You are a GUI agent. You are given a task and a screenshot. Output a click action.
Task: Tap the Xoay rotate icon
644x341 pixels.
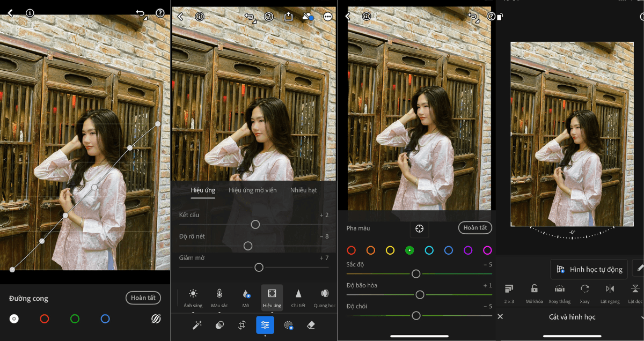point(585,289)
